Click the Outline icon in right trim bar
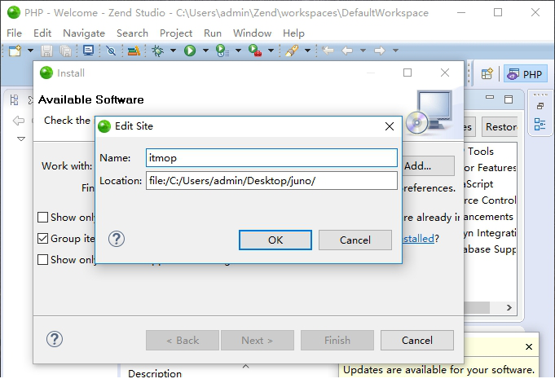 (x=540, y=125)
